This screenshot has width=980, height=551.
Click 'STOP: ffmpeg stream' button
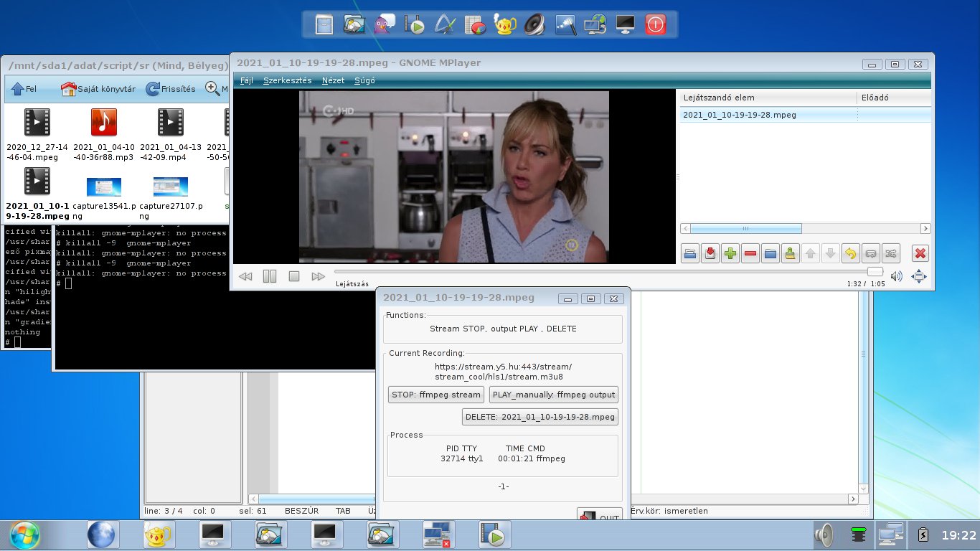(435, 394)
